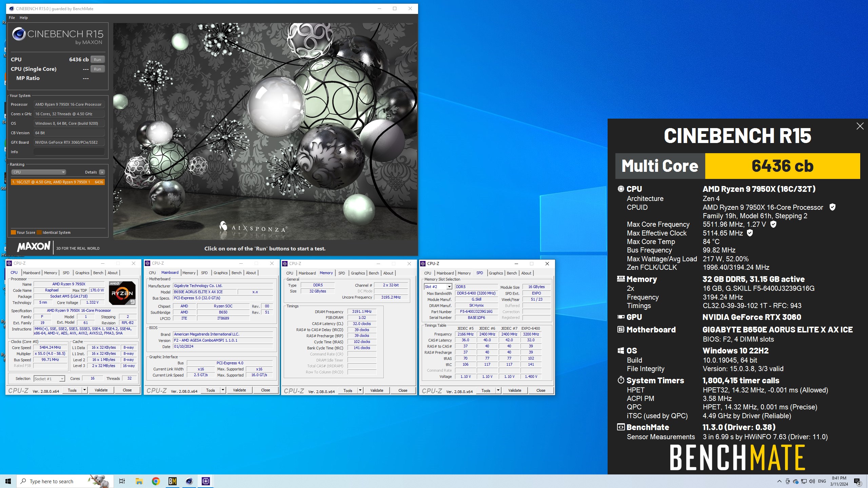Click the Cinebench CPU score 6436 cb
Viewport: 868px width, 488px height.
[x=79, y=60]
